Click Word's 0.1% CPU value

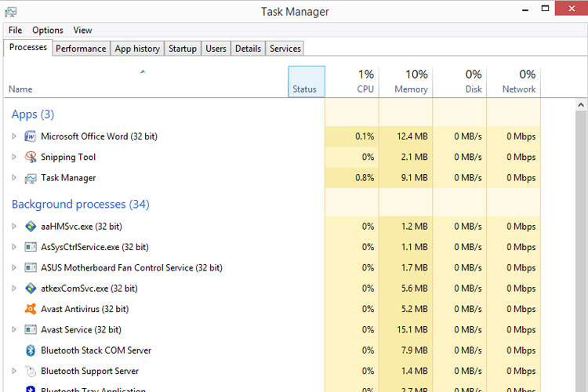tap(365, 136)
